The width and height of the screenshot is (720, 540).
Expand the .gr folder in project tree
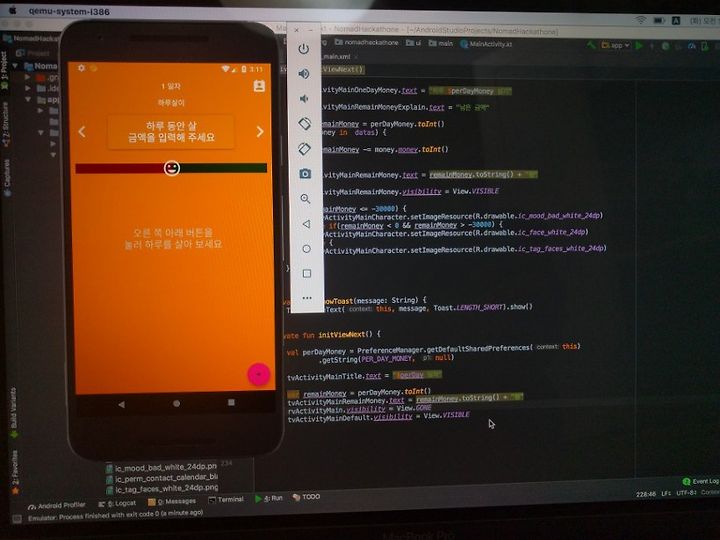click(x=28, y=77)
